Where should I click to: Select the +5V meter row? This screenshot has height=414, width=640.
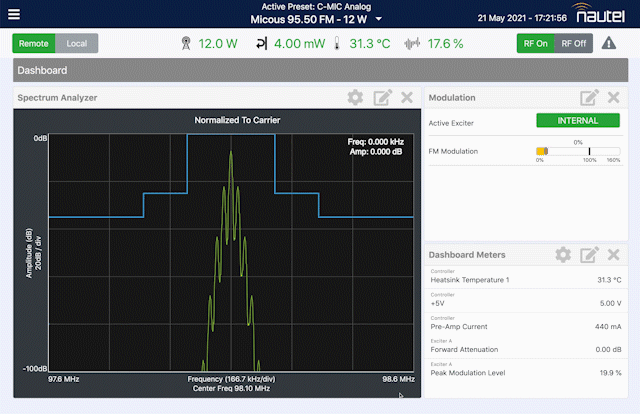pyautogui.click(x=526, y=300)
